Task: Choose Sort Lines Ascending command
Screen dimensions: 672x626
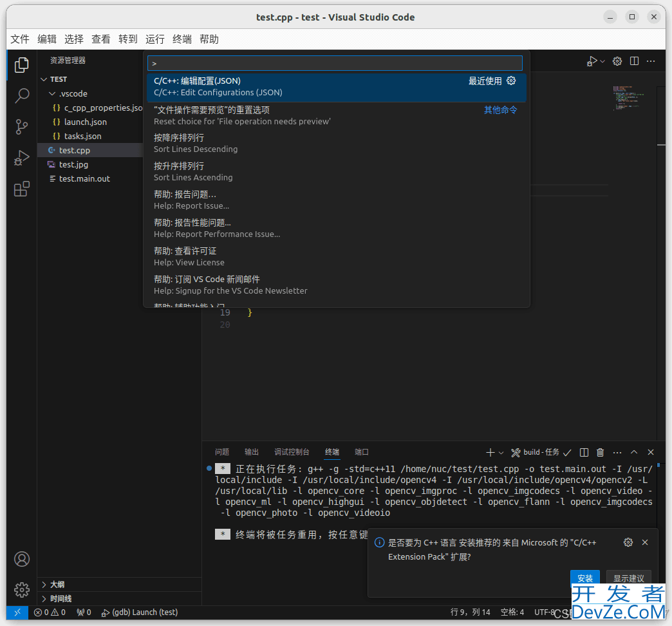Action: click(x=337, y=171)
